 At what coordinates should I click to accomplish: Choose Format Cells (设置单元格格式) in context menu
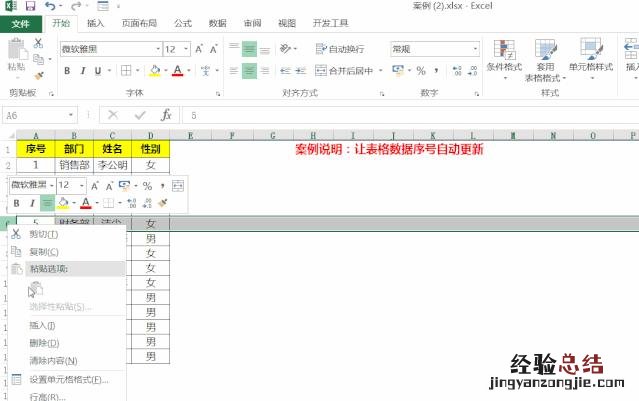[x=66, y=379]
